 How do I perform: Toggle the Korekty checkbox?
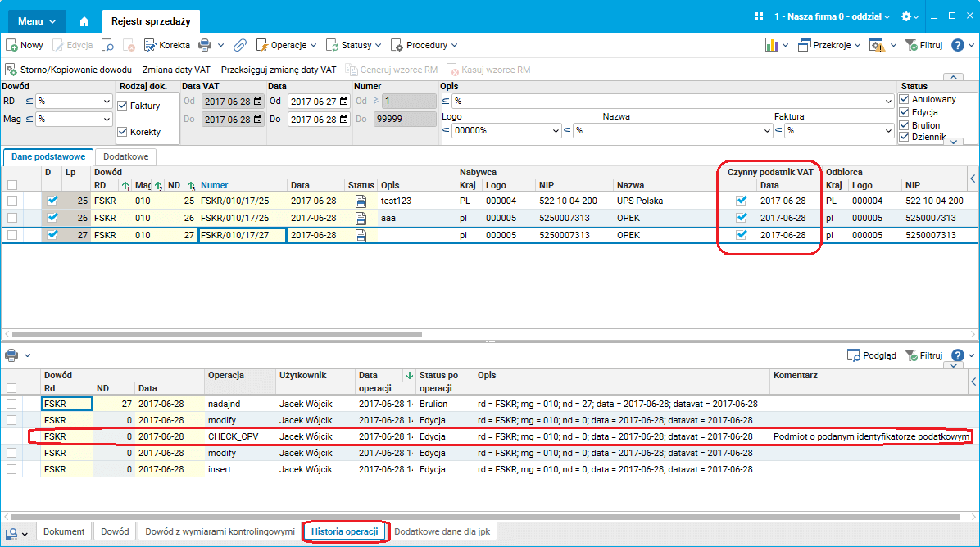point(123,132)
